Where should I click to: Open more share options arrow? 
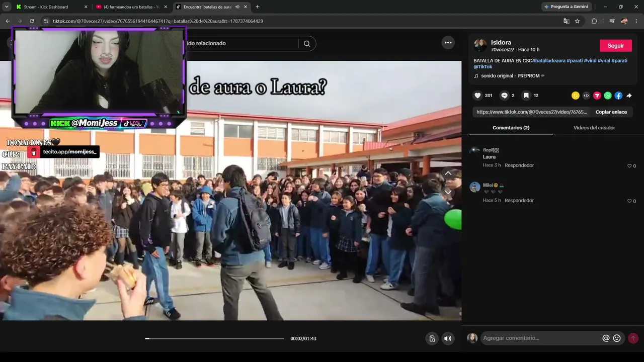coord(629,96)
